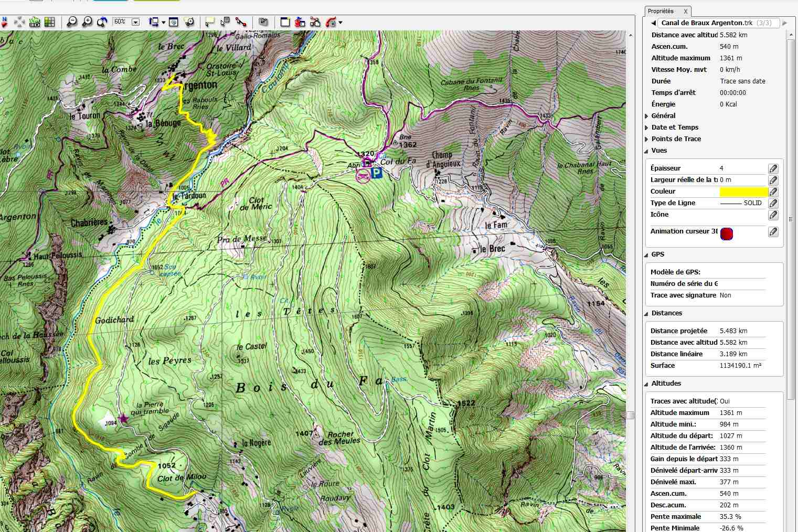Image resolution: width=798 pixels, height=532 pixels.
Task: Click the map grid icon in toolbar
Action: [50, 22]
